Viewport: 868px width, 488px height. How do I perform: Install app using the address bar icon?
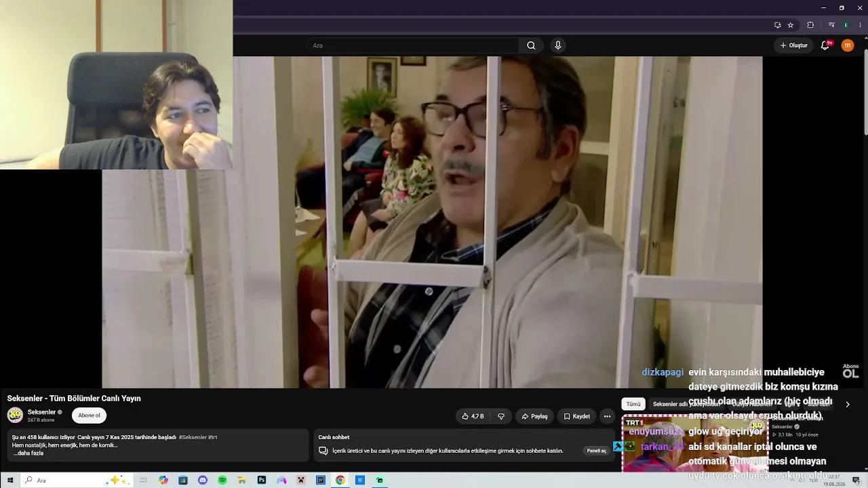pos(778,25)
